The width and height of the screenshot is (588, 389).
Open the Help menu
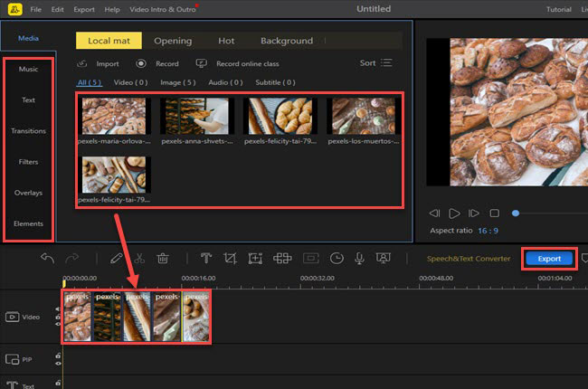point(112,9)
